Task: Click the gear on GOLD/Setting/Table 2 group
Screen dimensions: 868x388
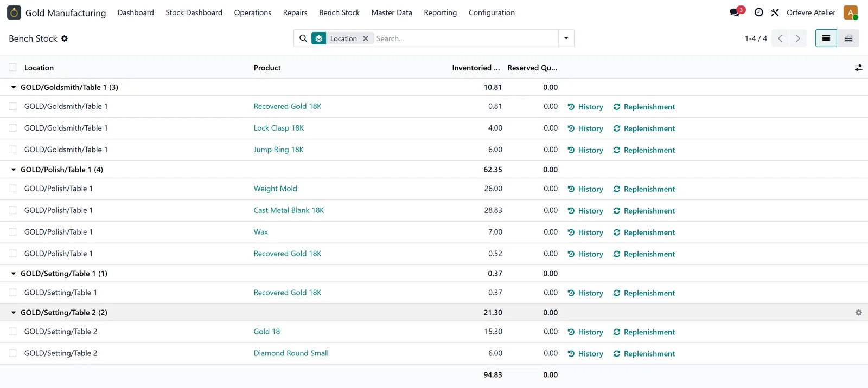Action: (859, 313)
